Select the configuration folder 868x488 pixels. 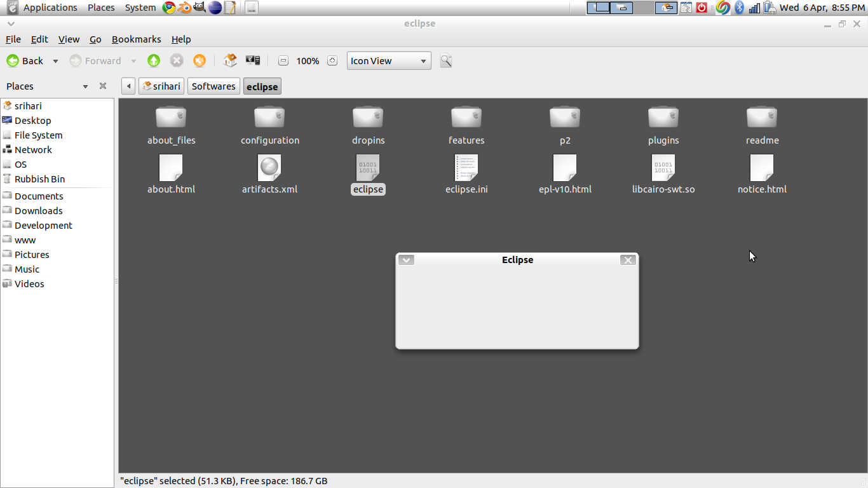[269, 125]
